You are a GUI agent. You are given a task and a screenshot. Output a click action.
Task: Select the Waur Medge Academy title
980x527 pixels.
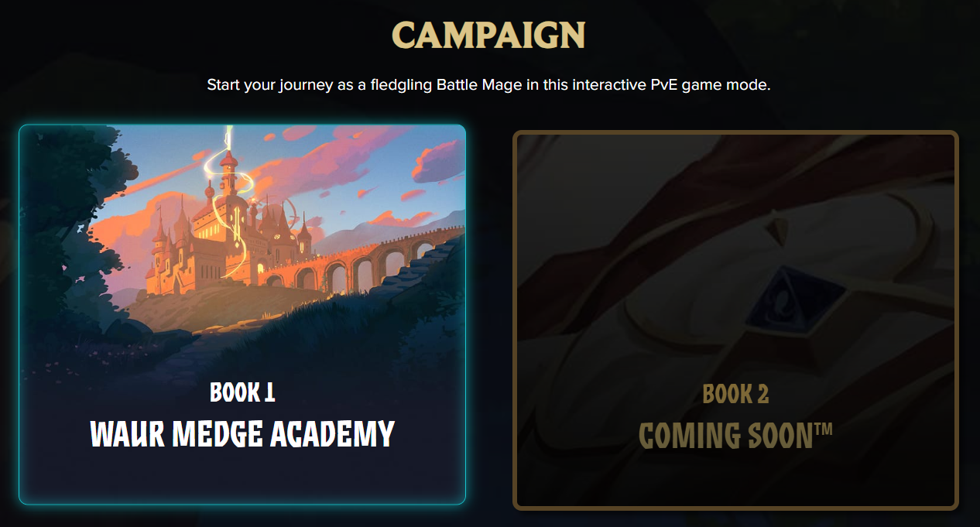coord(242,435)
